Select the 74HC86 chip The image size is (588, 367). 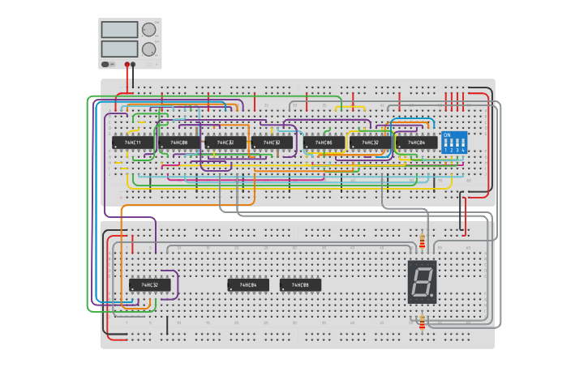[x=324, y=143]
